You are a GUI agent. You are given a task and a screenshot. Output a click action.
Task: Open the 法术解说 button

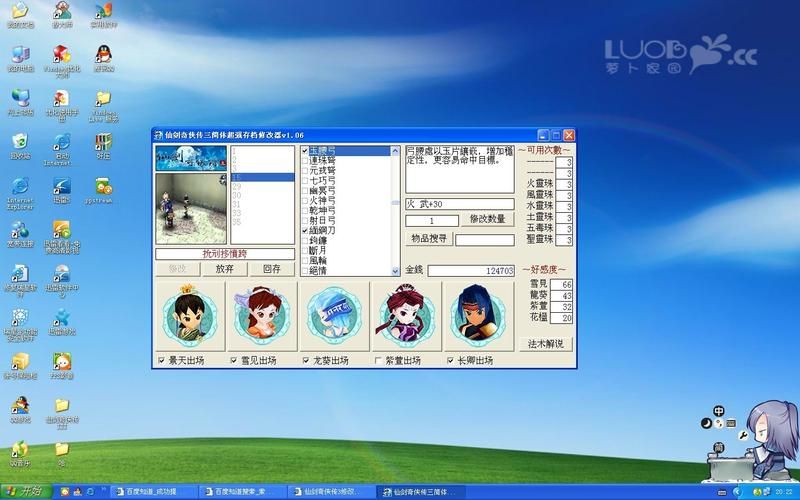pos(545,344)
